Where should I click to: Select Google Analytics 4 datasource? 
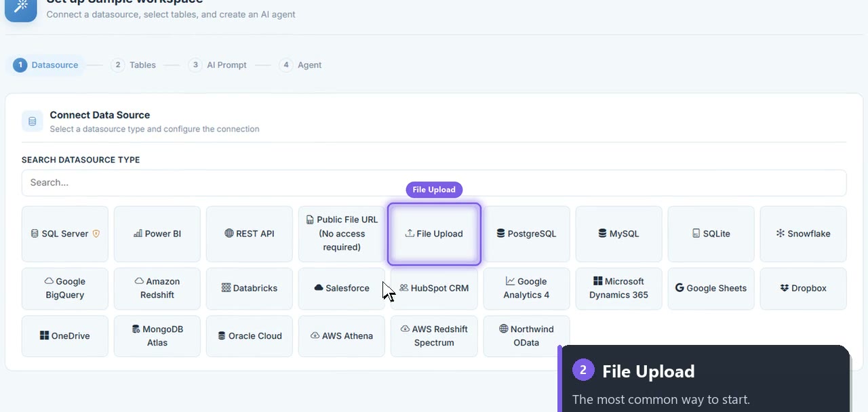click(526, 288)
